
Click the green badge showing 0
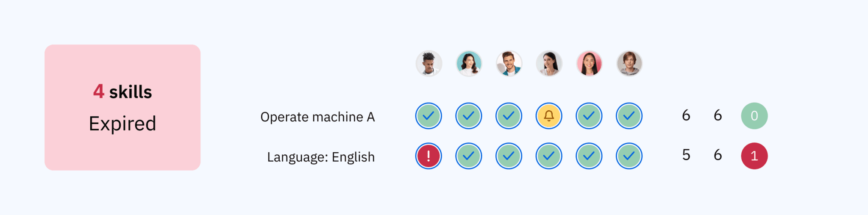click(754, 116)
